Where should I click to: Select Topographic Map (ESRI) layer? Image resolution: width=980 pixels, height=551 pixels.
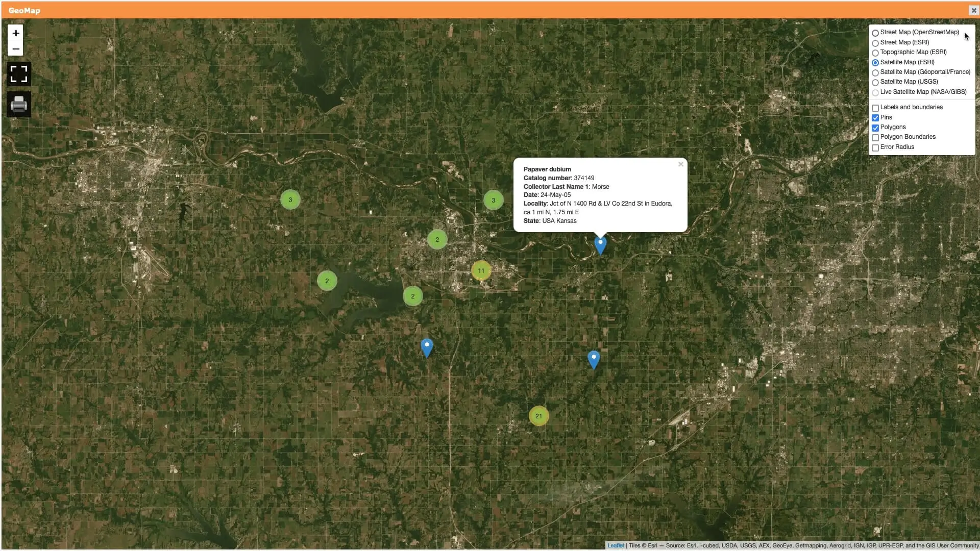point(875,53)
